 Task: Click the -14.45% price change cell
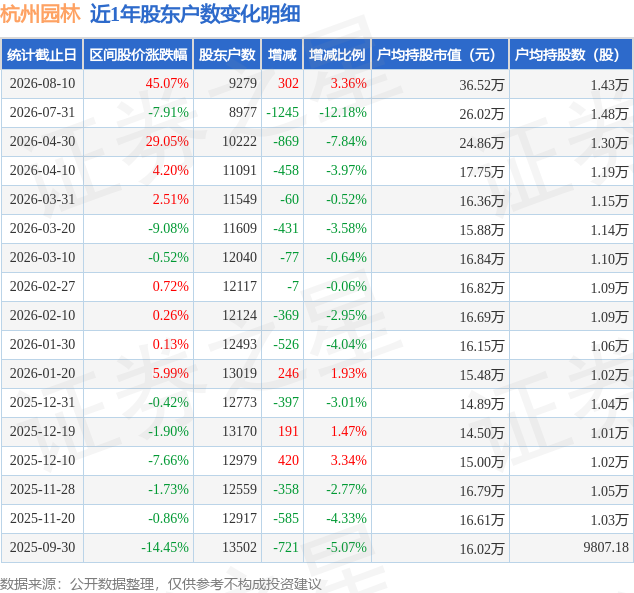click(x=165, y=547)
